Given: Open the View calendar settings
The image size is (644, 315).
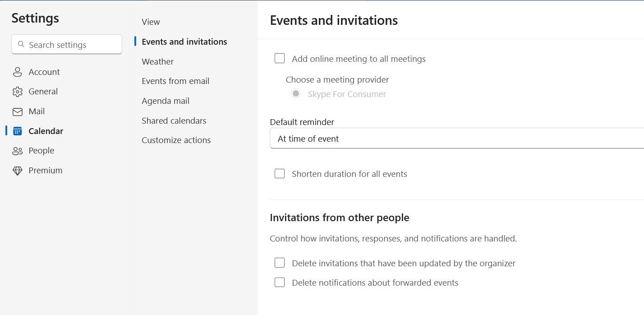Looking at the screenshot, I should click(151, 22).
